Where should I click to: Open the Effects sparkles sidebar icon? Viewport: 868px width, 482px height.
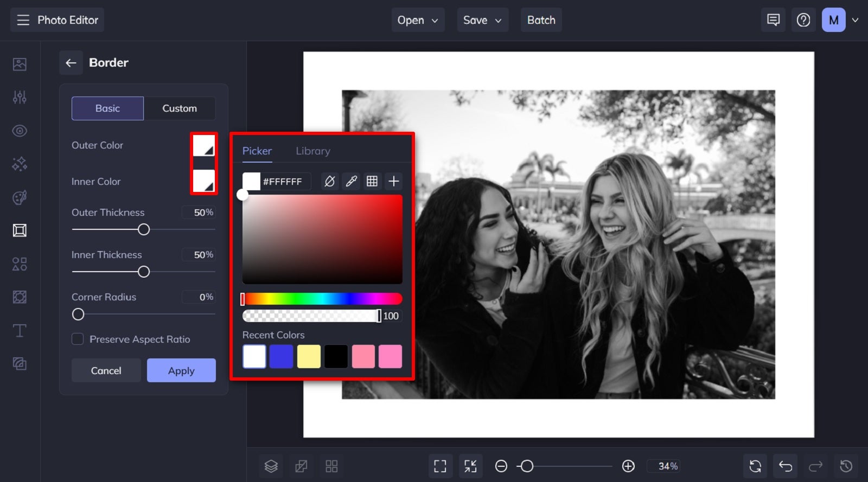pyautogui.click(x=20, y=164)
